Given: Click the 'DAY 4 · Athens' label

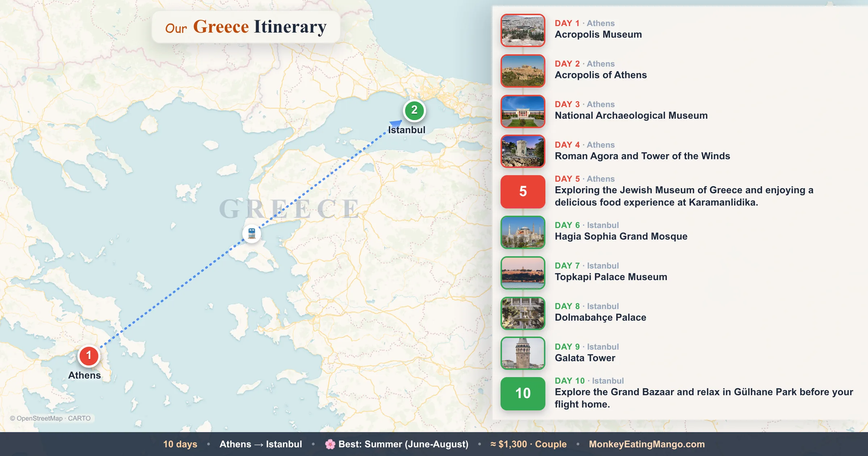Looking at the screenshot, I should [x=584, y=145].
